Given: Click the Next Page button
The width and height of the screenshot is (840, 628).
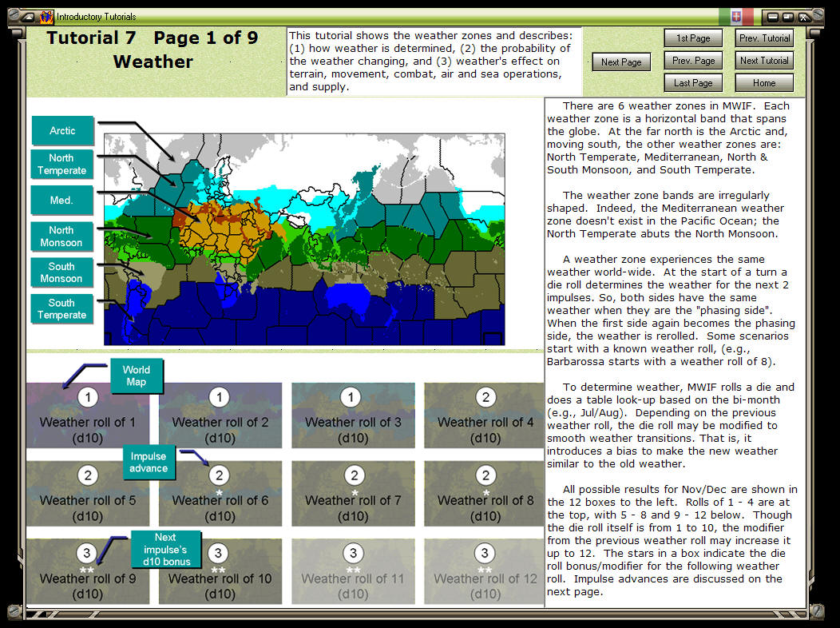Looking at the screenshot, I should pyautogui.click(x=621, y=62).
